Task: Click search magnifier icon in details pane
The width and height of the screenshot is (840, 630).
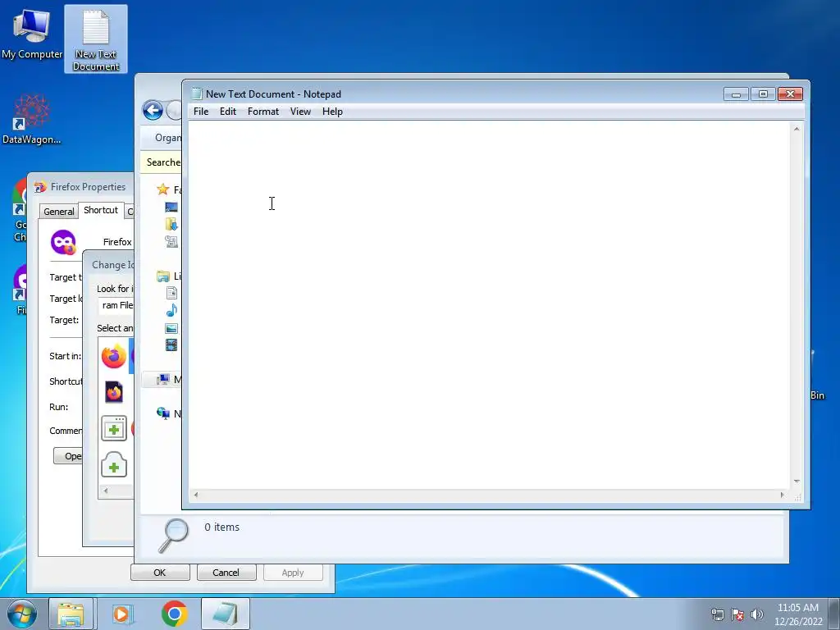Action: [174, 535]
